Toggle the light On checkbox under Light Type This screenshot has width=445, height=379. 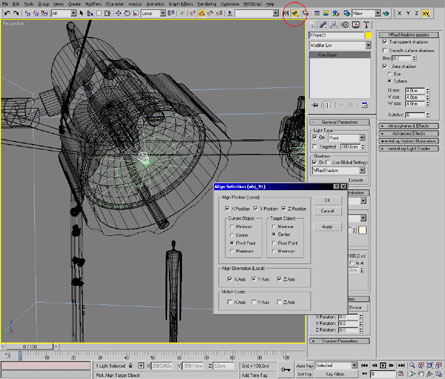click(x=315, y=137)
